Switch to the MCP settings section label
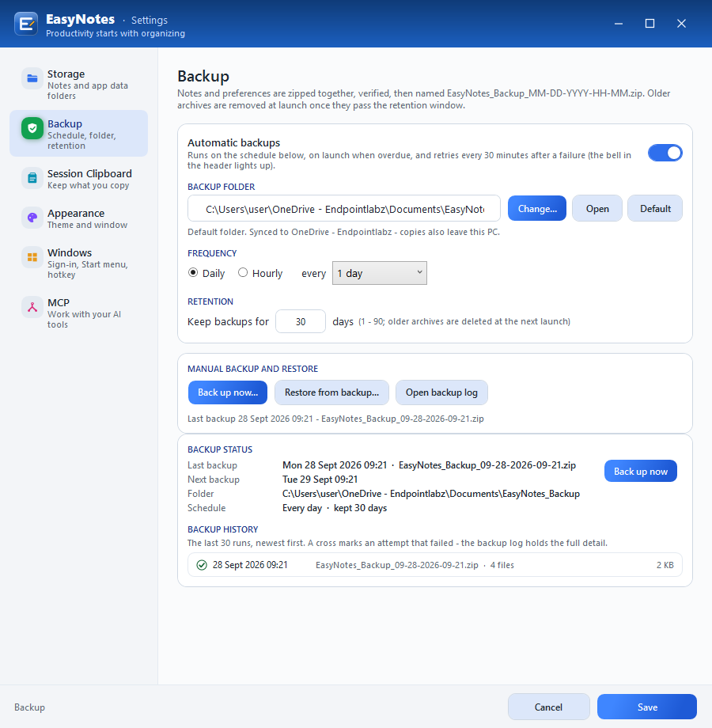 tap(59, 303)
